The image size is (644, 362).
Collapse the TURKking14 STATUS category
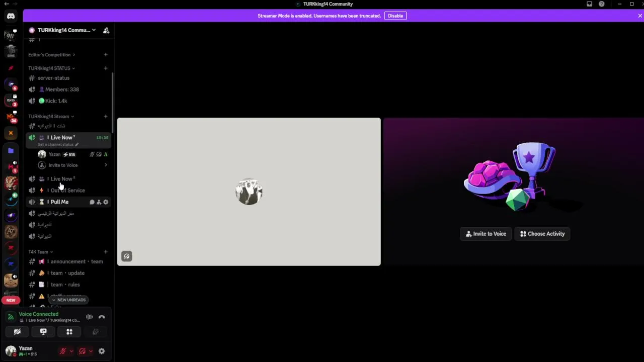51,68
